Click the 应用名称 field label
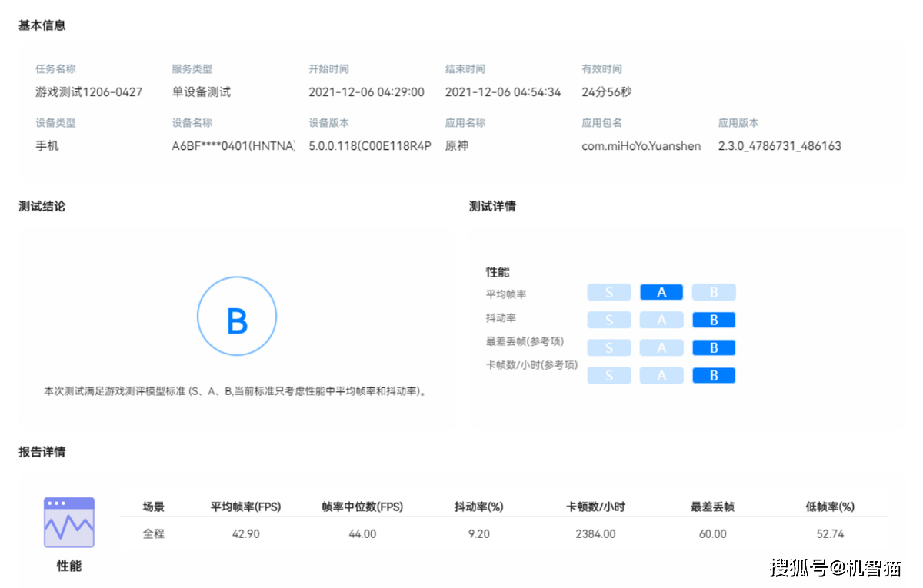Viewport: 923px width, 588px height. (465, 123)
